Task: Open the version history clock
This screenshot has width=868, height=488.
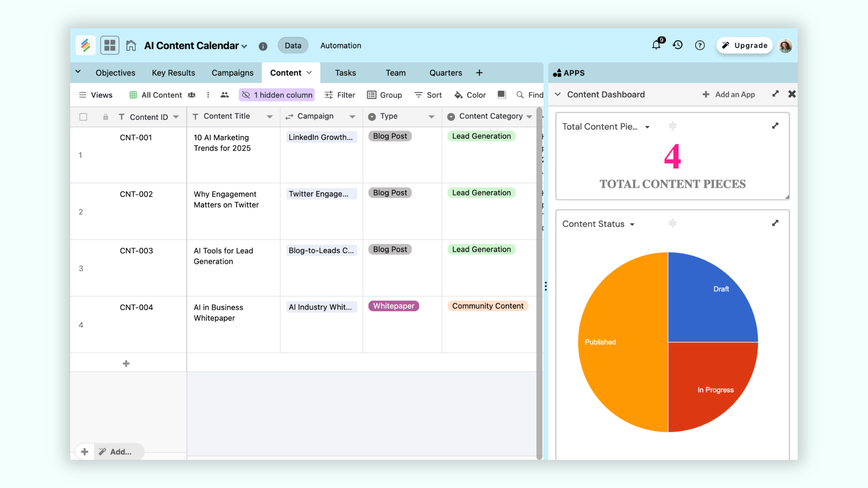Action: tap(677, 45)
